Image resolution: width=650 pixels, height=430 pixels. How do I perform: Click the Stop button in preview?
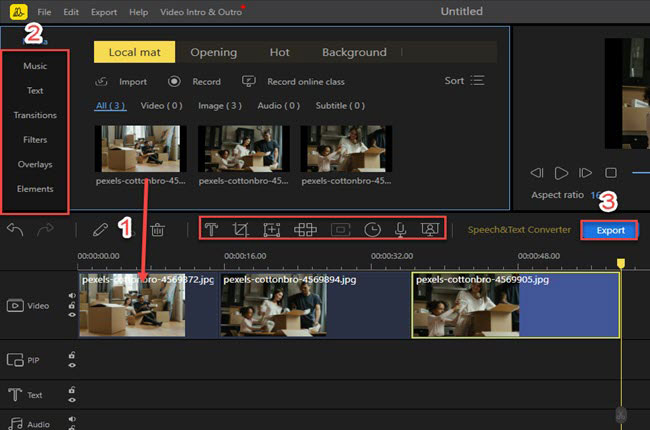(611, 172)
